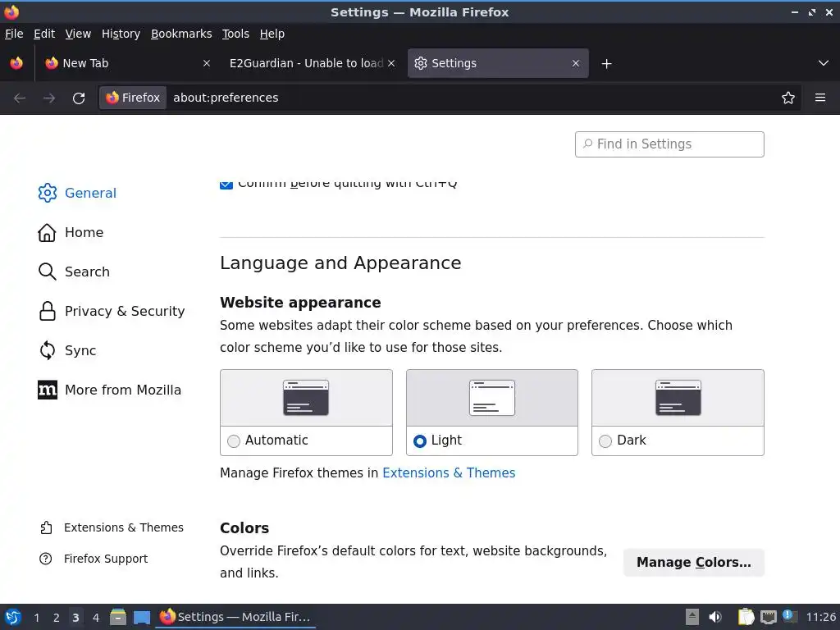This screenshot has width=840, height=630.
Task: Switch to workspace 1 in taskbar
Action: pyautogui.click(x=37, y=618)
